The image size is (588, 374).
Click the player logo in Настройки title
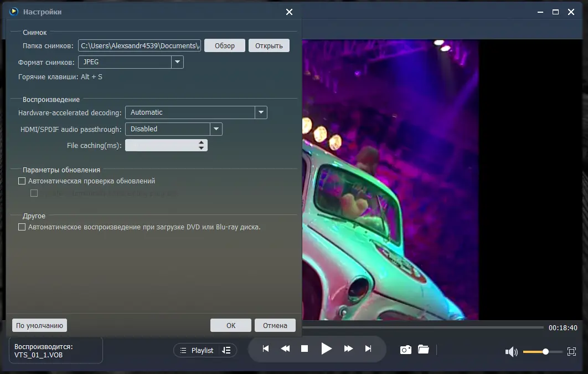click(x=13, y=11)
